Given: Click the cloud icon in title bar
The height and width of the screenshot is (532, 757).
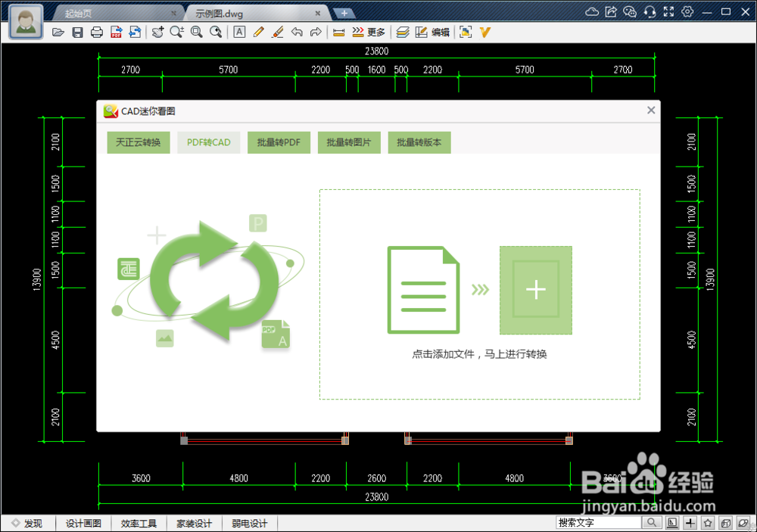Looking at the screenshot, I should tap(593, 11).
